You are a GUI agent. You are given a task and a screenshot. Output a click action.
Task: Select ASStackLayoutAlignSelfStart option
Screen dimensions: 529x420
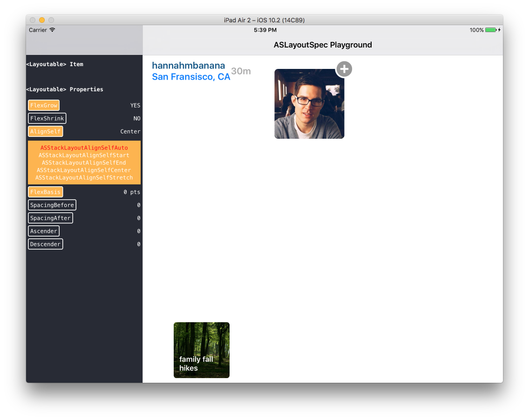click(84, 155)
